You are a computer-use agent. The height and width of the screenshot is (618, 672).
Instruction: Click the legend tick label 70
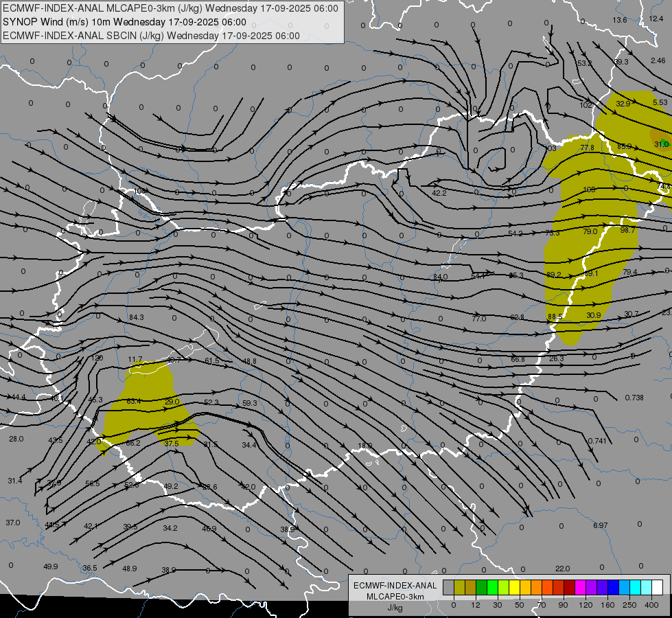[x=542, y=605]
